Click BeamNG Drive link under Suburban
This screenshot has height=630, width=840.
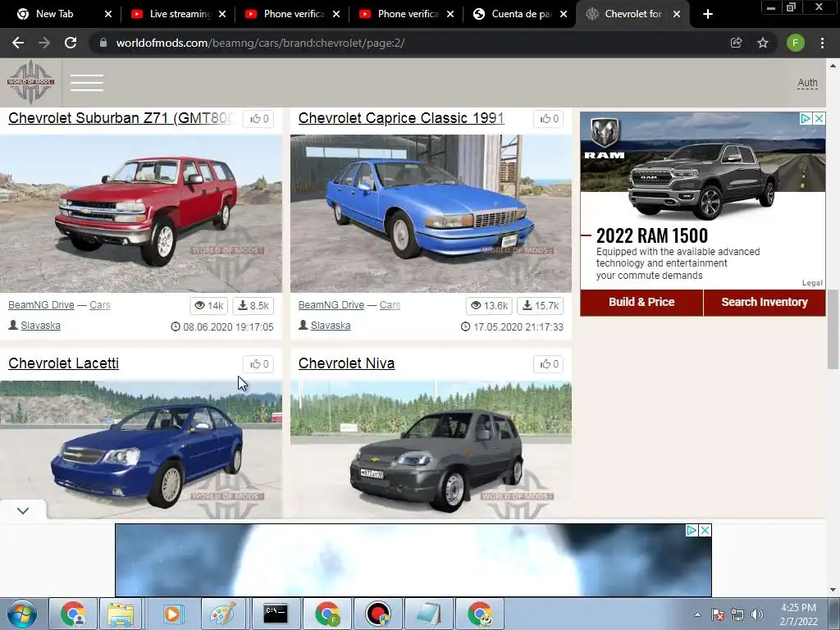[x=41, y=305]
